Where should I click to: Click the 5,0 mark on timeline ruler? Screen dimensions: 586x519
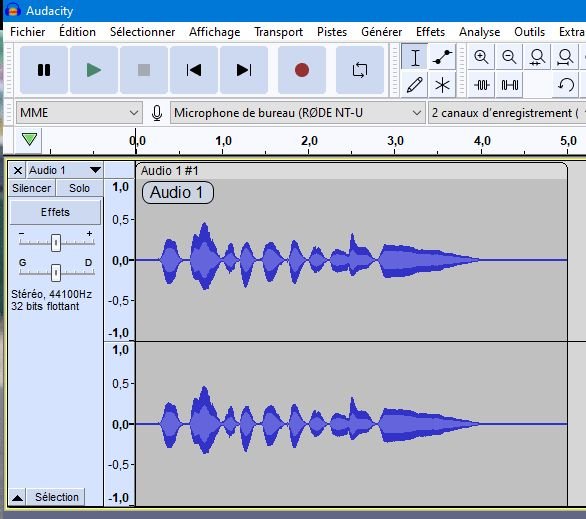pos(568,141)
